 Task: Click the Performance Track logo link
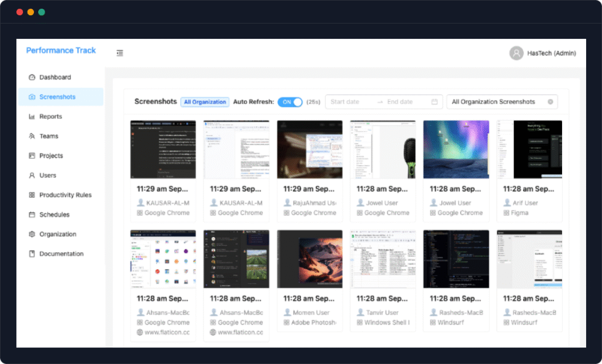coord(61,51)
